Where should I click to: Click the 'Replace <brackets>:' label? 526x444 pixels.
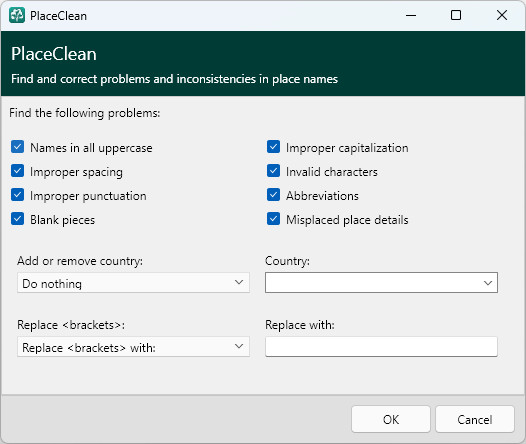tap(71, 325)
